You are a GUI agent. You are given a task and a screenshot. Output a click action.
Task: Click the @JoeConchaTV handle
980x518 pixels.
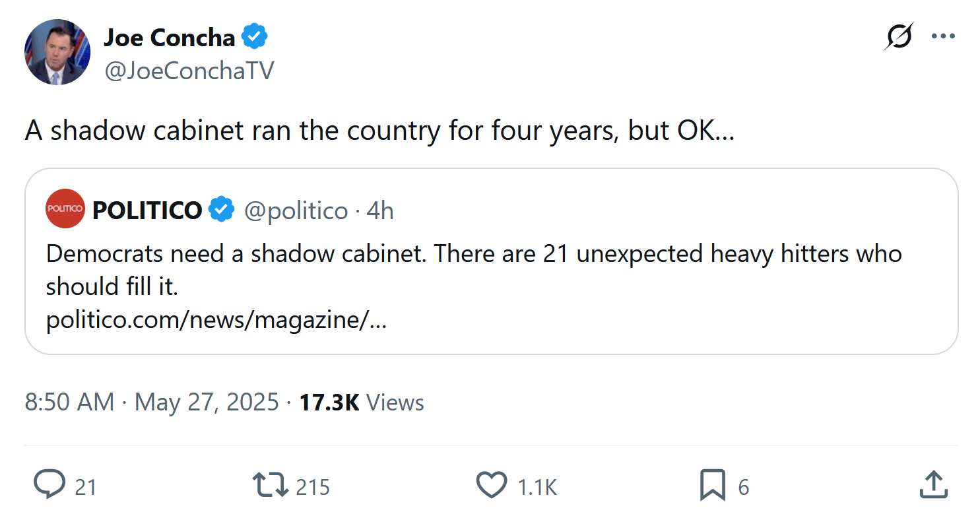188,71
